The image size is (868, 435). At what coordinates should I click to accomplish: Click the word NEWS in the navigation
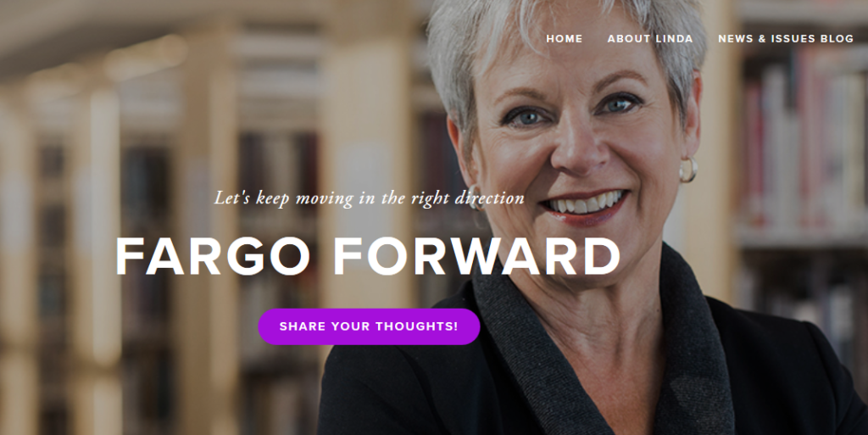[x=736, y=39]
